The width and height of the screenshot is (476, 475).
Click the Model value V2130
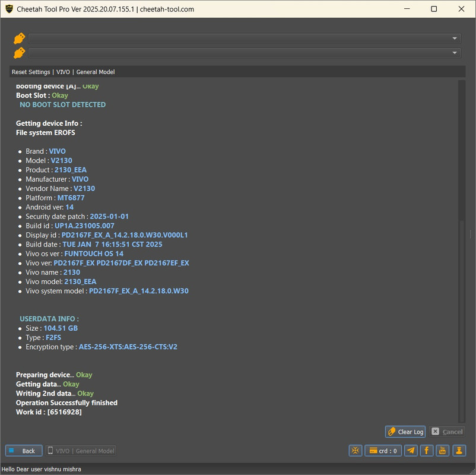(61, 161)
